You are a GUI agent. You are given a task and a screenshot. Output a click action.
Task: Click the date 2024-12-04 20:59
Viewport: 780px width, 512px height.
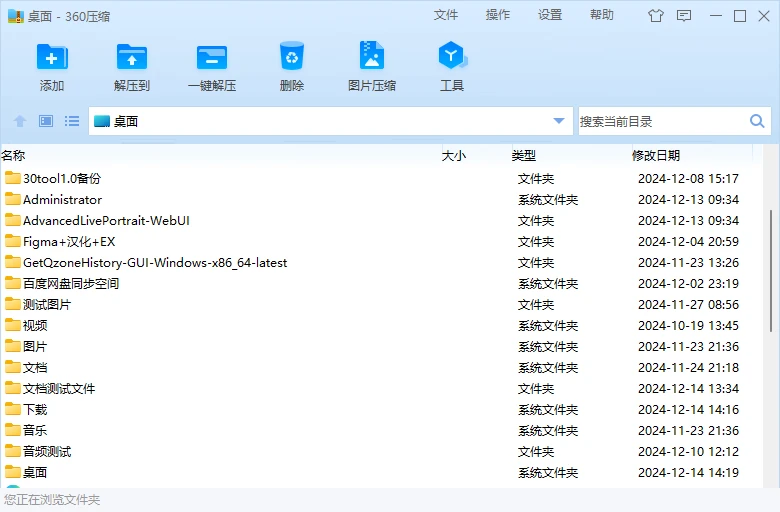click(x=688, y=241)
